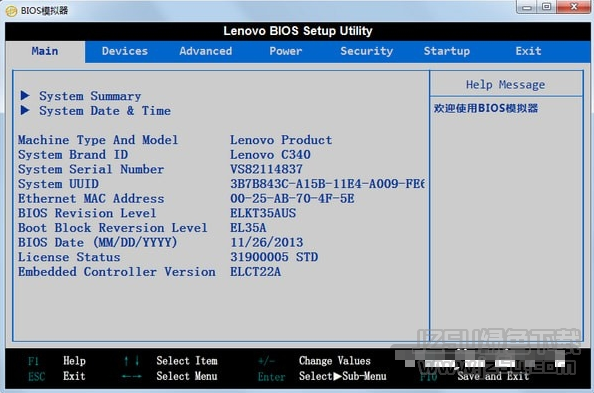Expand the System Summary arrow
The height and width of the screenshot is (393, 594).
[25, 96]
